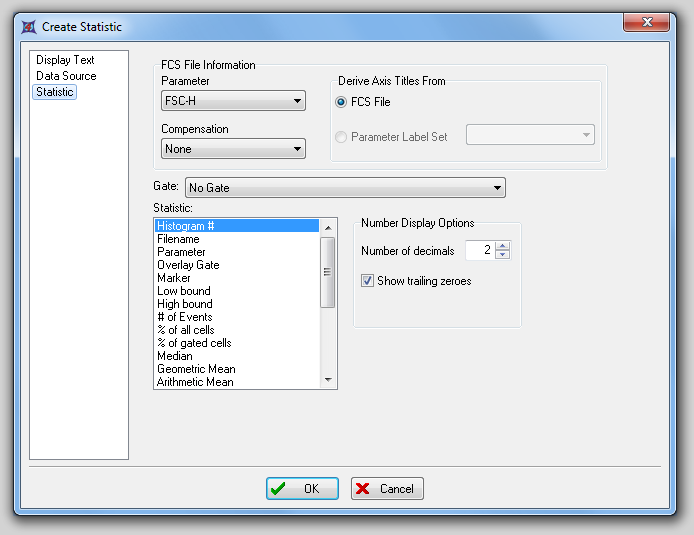This screenshot has width=694, height=535.
Task: Toggle Show trailing zeroes checkbox
Action: point(367,281)
